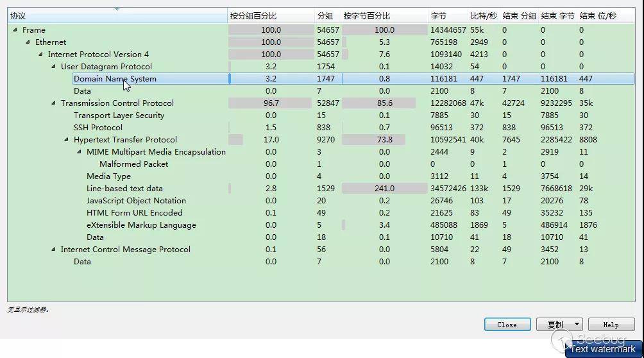The width and height of the screenshot is (644, 358).
Task: Collapse Transmission Control Protocol node
Action: tap(53, 103)
